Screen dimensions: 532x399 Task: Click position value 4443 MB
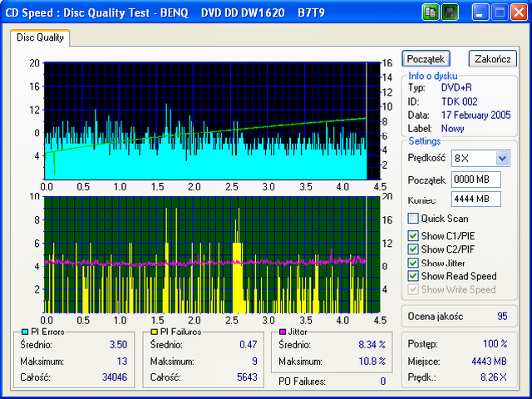coord(490,362)
